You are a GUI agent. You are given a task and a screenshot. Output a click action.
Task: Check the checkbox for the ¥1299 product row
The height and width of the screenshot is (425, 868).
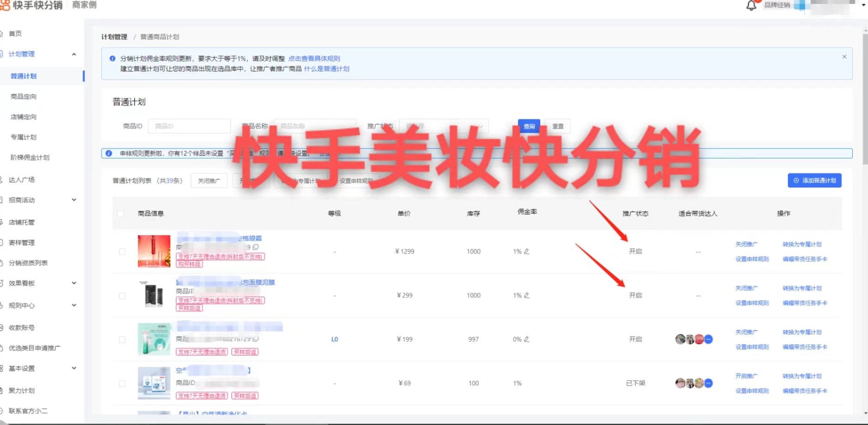pos(122,251)
